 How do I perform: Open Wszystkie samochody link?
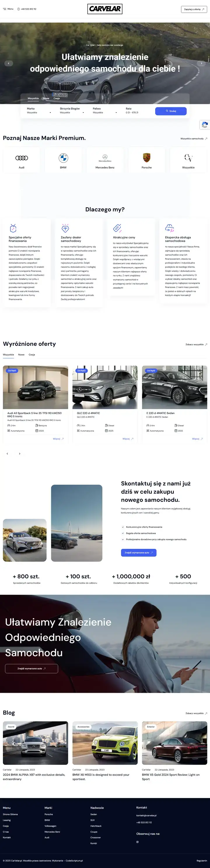coord(194,138)
